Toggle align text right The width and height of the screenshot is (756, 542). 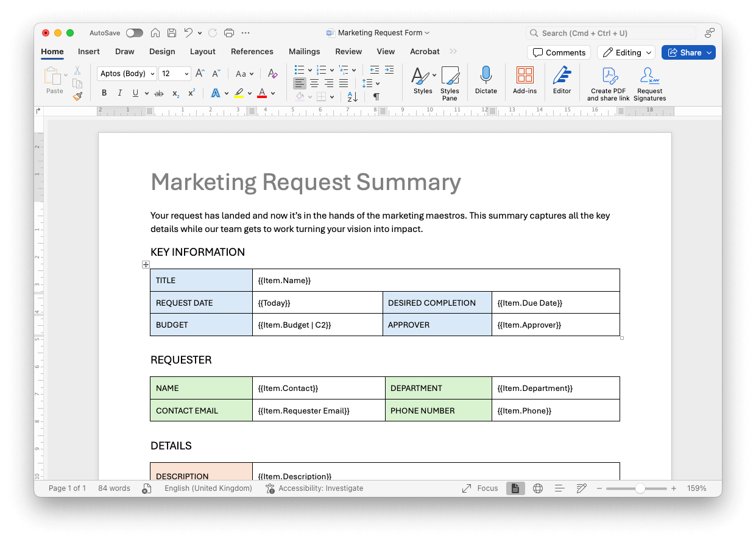pos(329,83)
